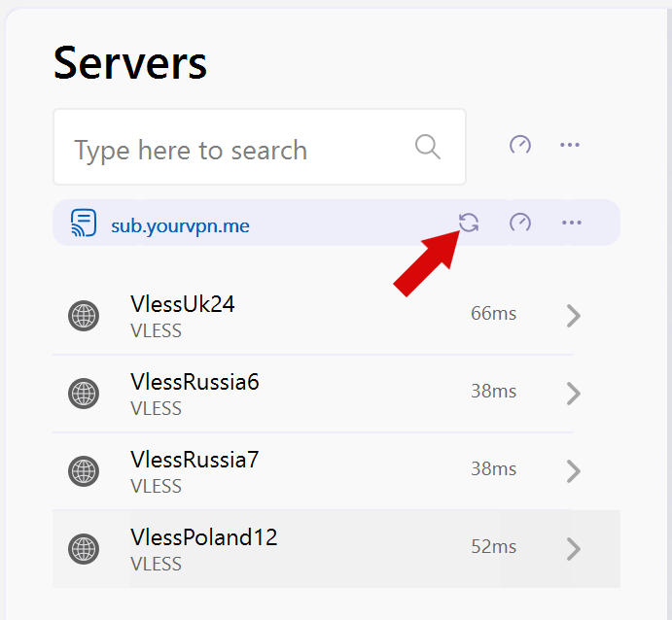672x620 pixels.
Task: Expand VlessRussia6 server details chevron
Action: point(573,394)
